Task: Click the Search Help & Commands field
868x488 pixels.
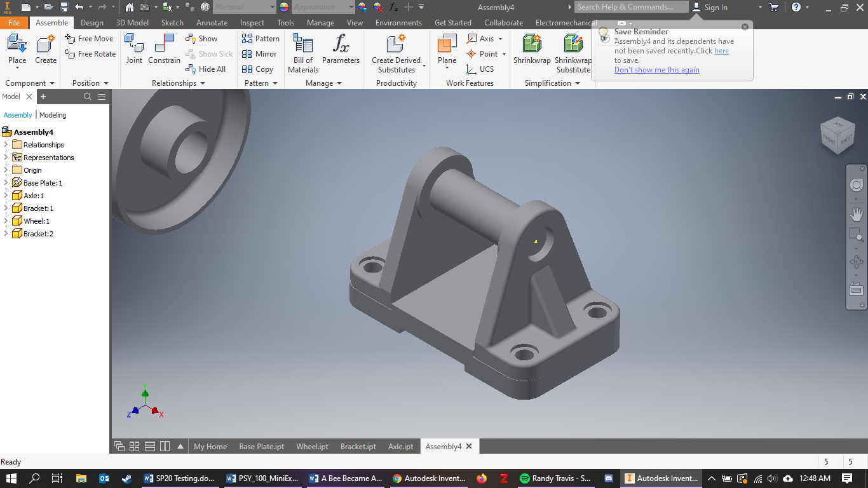Action: pyautogui.click(x=632, y=7)
